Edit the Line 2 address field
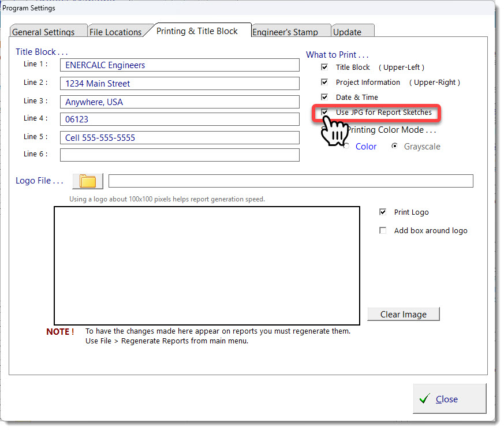 (180, 84)
